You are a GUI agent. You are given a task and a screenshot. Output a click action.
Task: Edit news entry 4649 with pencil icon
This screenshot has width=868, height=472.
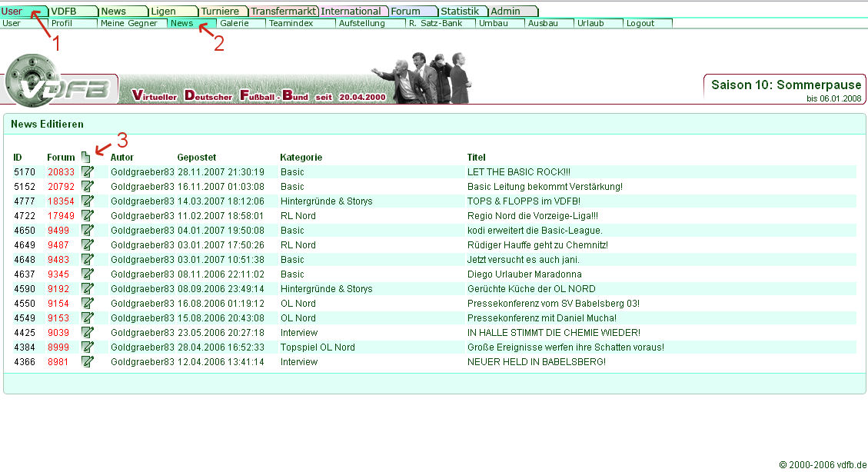tap(88, 245)
